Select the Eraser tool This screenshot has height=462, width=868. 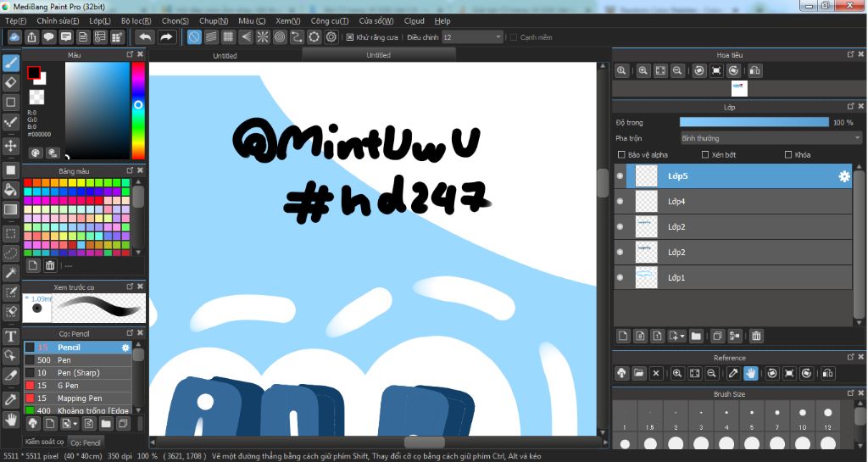(x=10, y=82)
